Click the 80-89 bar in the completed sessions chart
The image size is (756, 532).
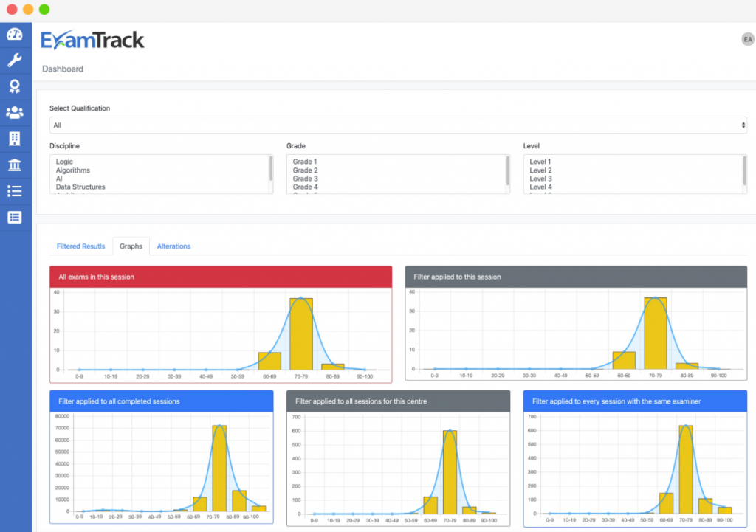point(239,501)
